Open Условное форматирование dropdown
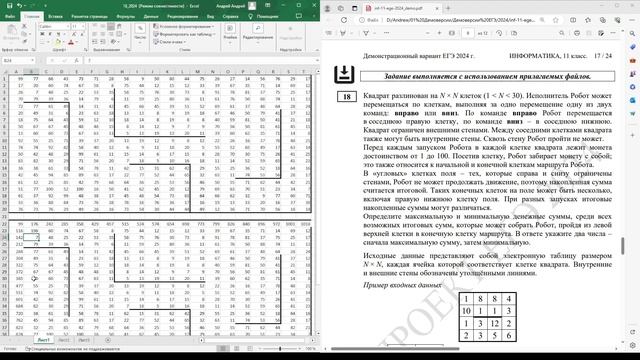Viewport: 640px width, 360px height. 184,27
